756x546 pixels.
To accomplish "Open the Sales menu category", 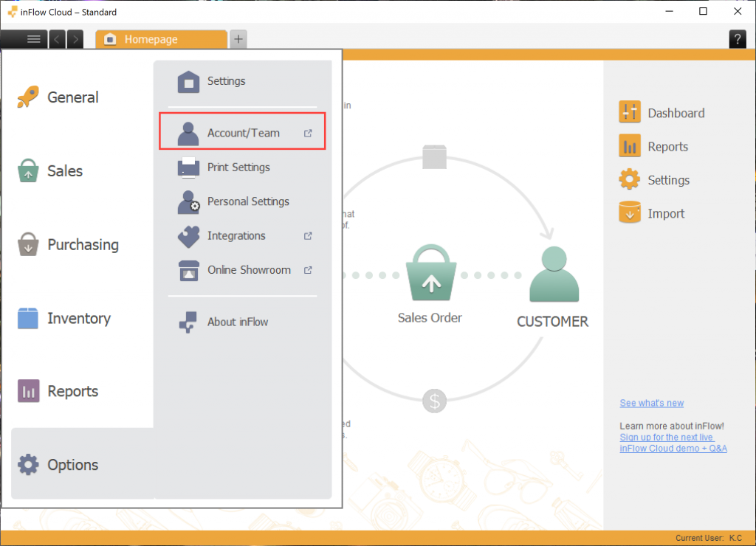I will click(x=65, y=171).
